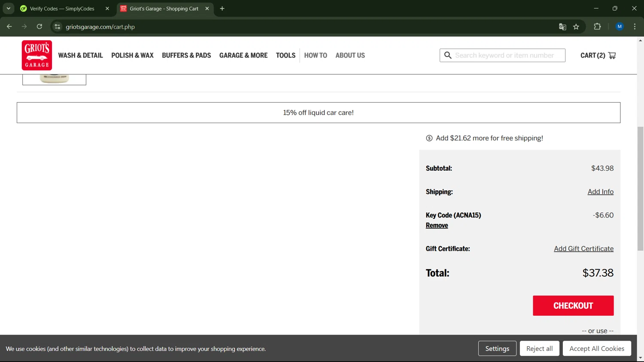Click Accept All Cookies
Screen dimensions: 644x362
point(597,349)
